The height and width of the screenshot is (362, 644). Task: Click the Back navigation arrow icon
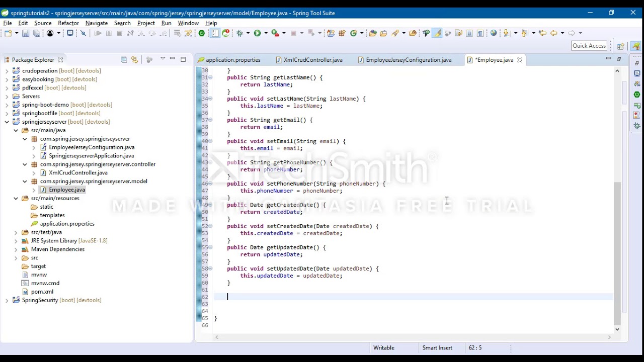point(554,33)
